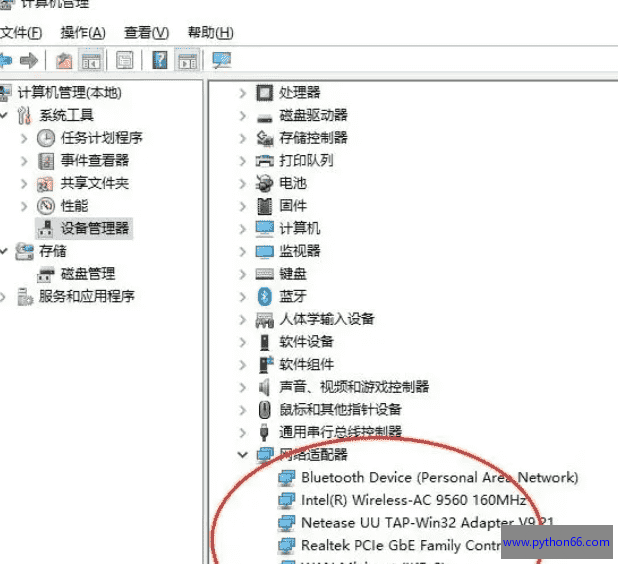
Task: Select the 电池 category label
Action: (293, 183)
